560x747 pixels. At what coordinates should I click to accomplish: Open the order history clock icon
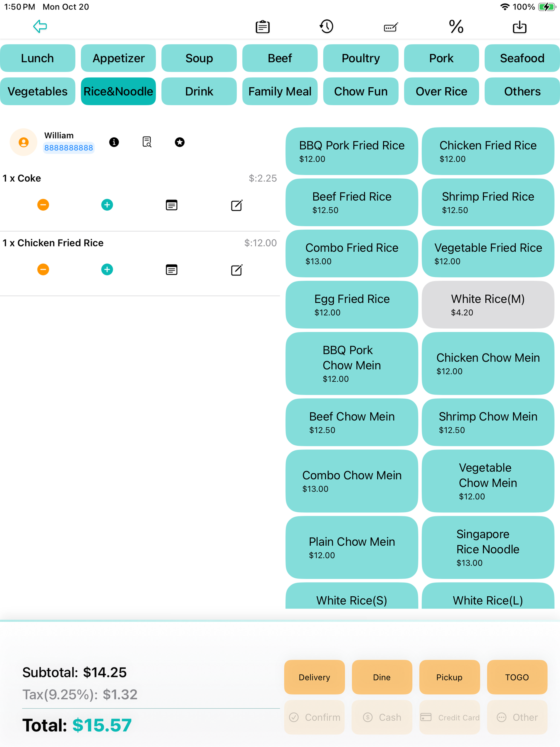[326, 26]
